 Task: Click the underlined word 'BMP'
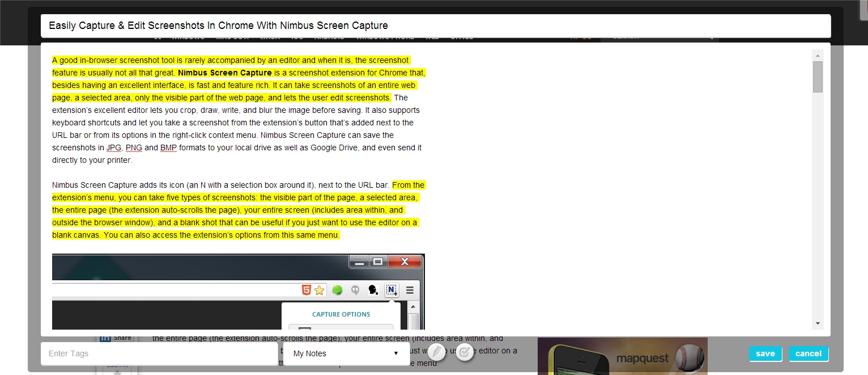[168, 148]
